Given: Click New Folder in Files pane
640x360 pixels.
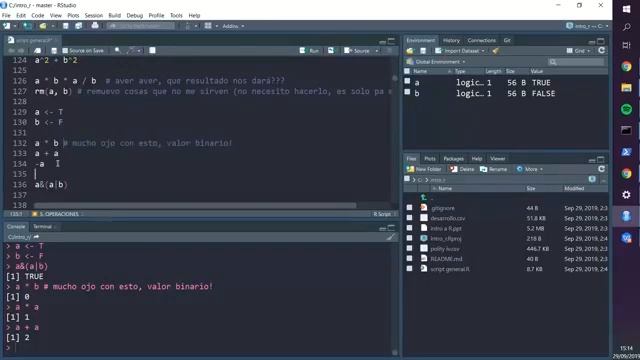Looking at the screenshot, I should click(x=424, y=169).
